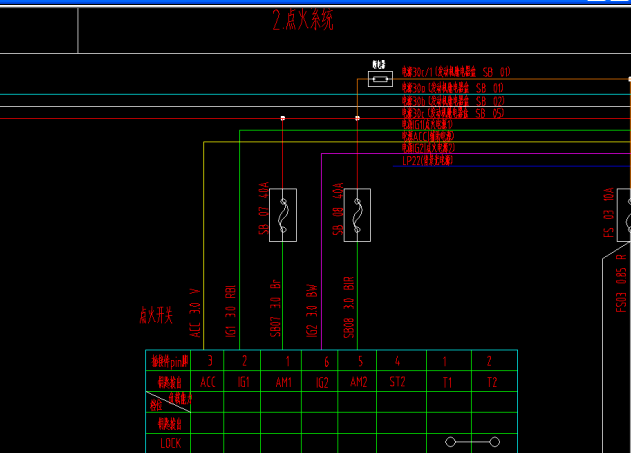Select fuse label "SB 08 40A"
The image size is (631, 453).
coord(338,209)
